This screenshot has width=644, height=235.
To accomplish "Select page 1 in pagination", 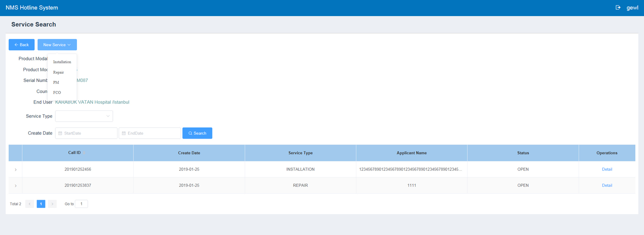I will point(41,204).
